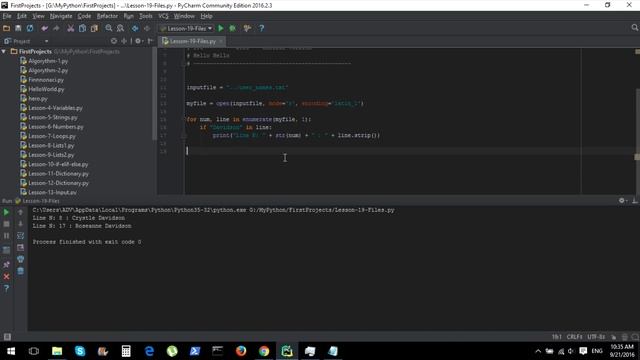Click the VCS settings toolbar icon
Image resolution: width=640 pixels, height=360 pixels.
click(x=247, y=28)
